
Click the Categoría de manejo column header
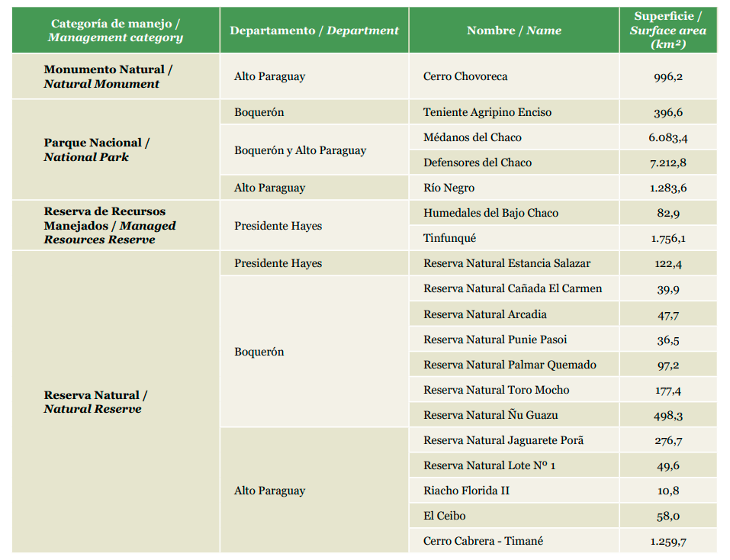(x=116, y=31)
